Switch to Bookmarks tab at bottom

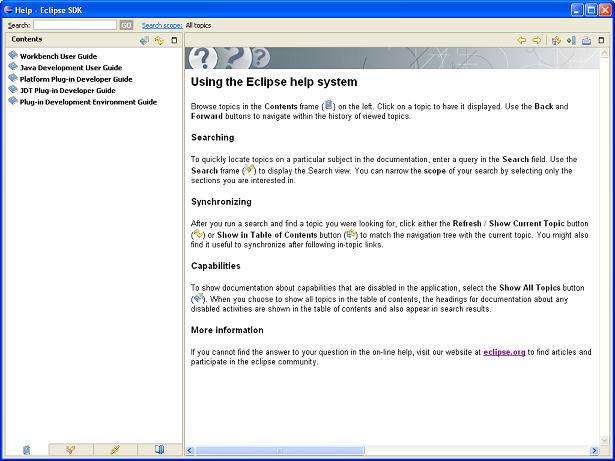(160, 450)
